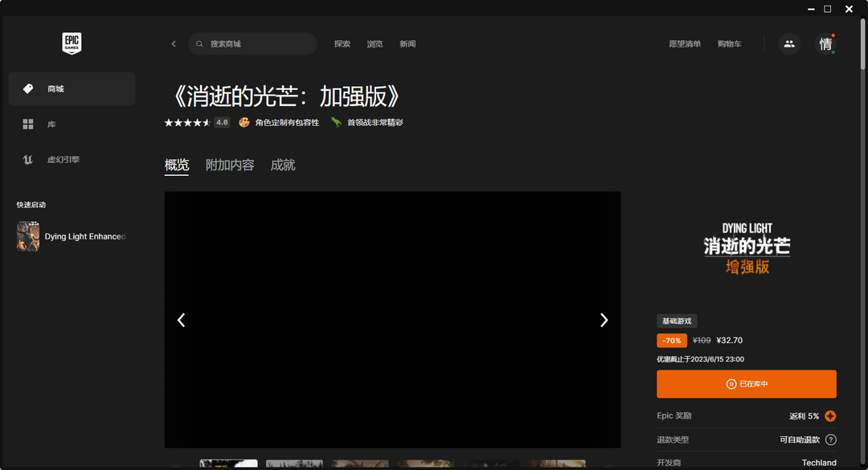Click the Unreal Engine icon
The height and width of the screenshot is (470, 868).
[27, 159]
